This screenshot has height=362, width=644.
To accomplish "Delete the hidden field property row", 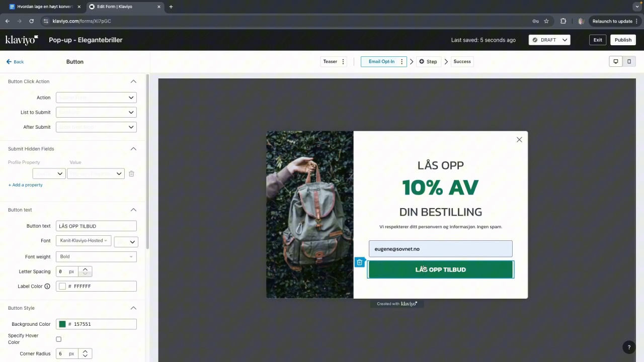I will (x=131, y=173).
